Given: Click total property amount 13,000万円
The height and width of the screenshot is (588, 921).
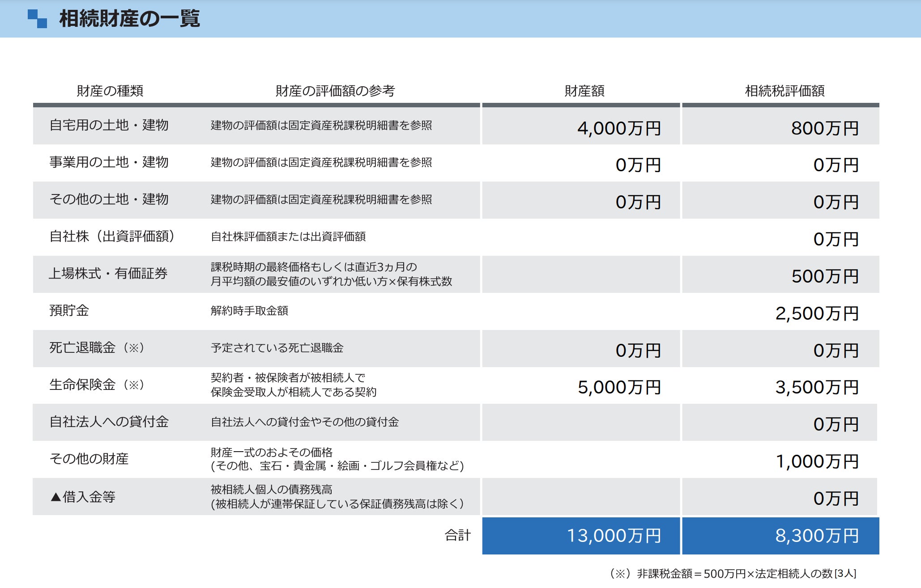Looking at the screenshot, I should (x=614, y=536).
